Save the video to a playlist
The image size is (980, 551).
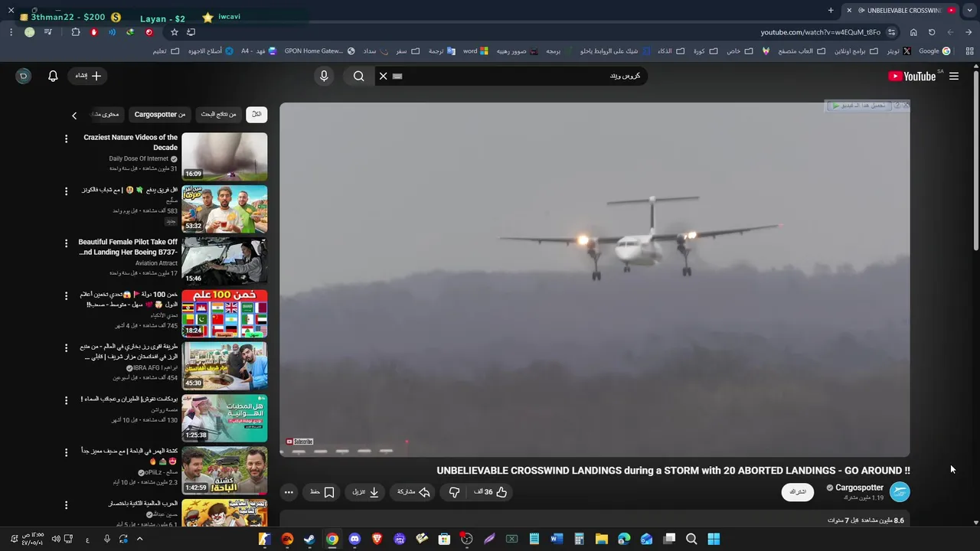click(322, 492)
